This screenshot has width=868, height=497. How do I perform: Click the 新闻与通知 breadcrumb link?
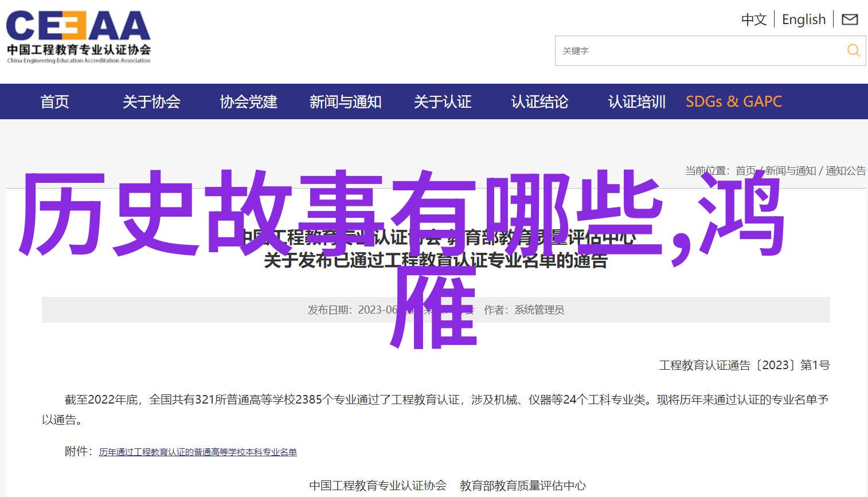[x=790, y=171]
